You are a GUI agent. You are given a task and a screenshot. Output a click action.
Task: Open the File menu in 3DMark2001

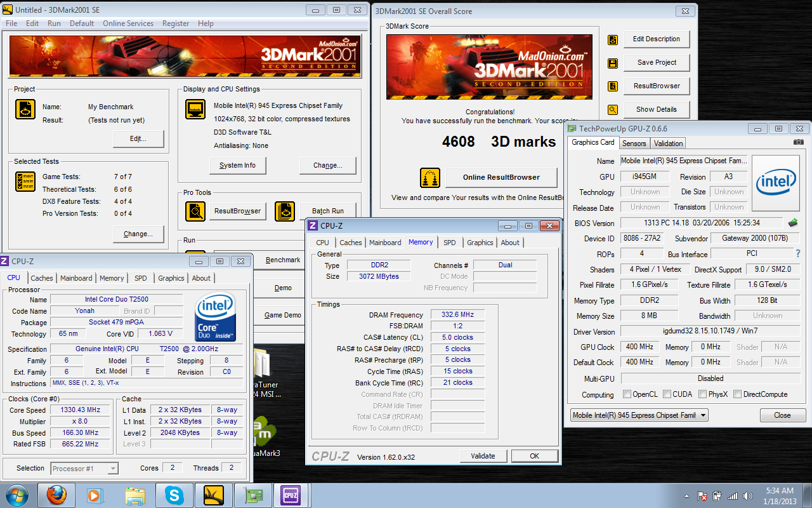tap(11, 23)
